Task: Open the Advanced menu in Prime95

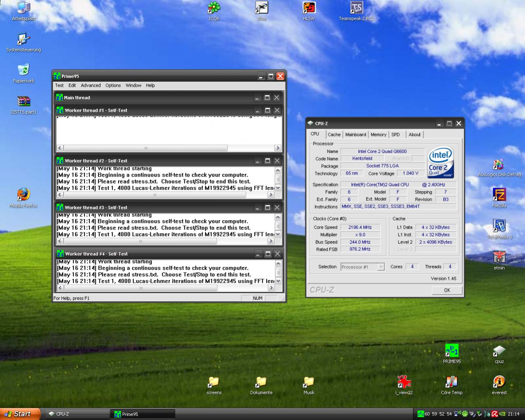Action: (x=91, y=85)
